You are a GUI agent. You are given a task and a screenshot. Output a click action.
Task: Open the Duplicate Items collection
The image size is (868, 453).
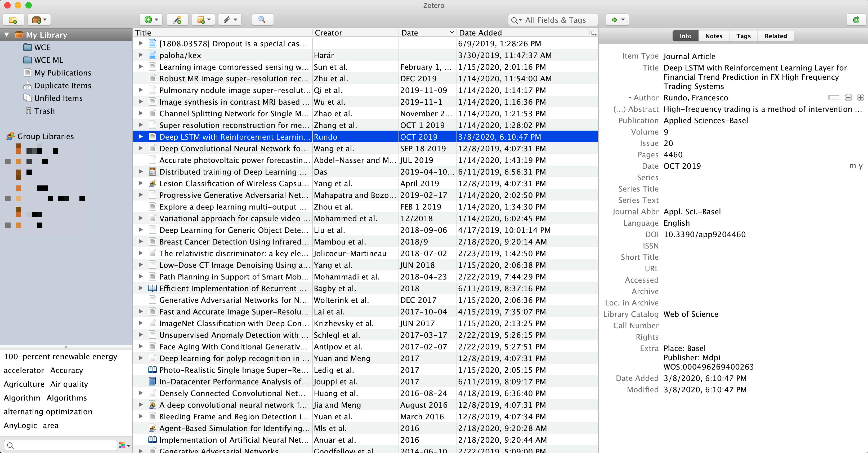click(x=63, y=86)
